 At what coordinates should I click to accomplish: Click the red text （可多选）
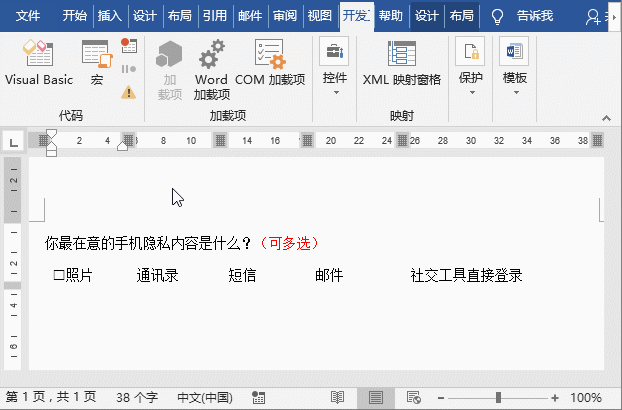(289, 243)
